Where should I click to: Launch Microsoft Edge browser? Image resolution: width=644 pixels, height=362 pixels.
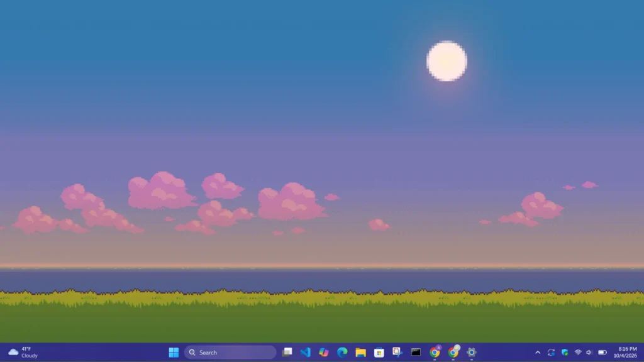[x=342, y=352]
